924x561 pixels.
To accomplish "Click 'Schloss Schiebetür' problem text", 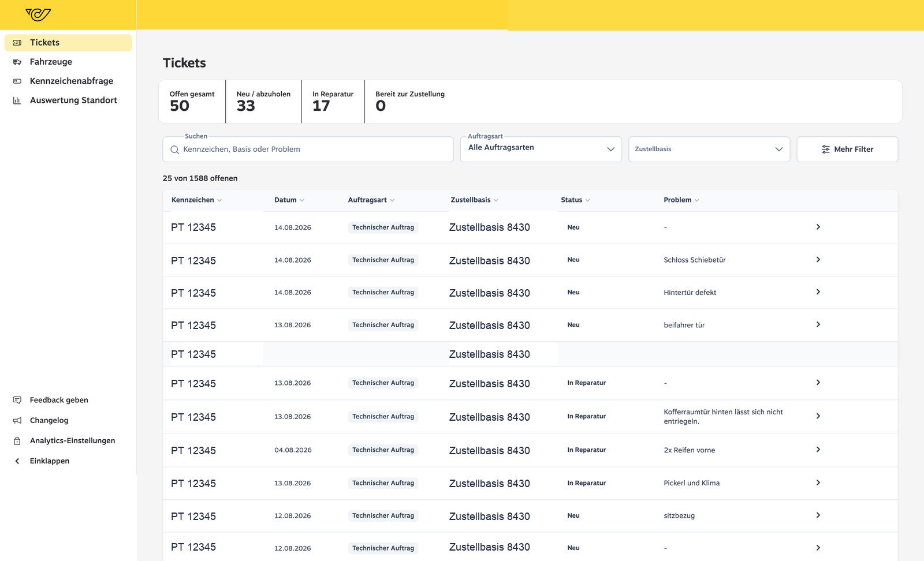I will coord(695,260).
